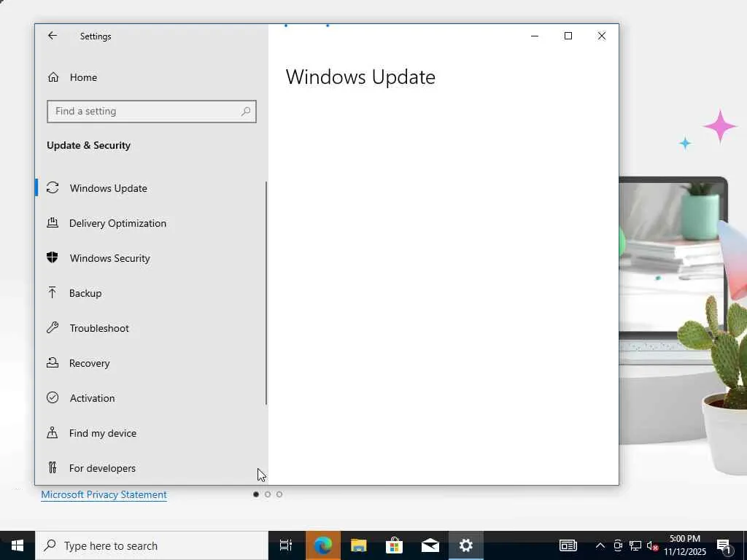
Task: Select Find my device in sidebar
Action: coord(151,433)
